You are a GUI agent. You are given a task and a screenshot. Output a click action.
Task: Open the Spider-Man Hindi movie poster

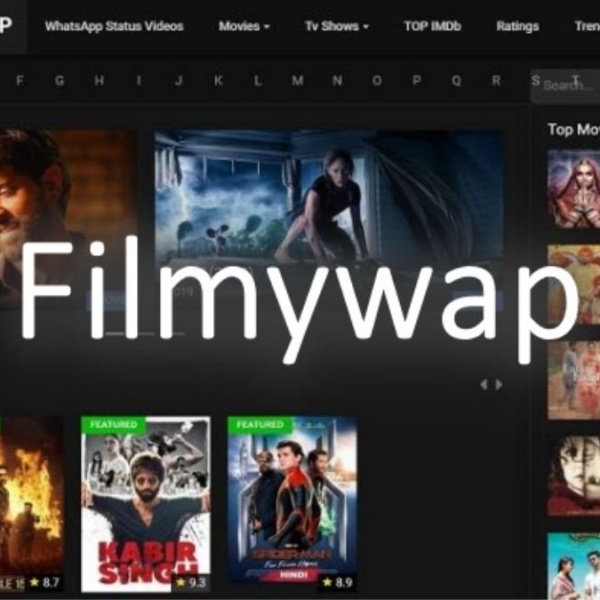pyautogui.click(x=292, y=504)
